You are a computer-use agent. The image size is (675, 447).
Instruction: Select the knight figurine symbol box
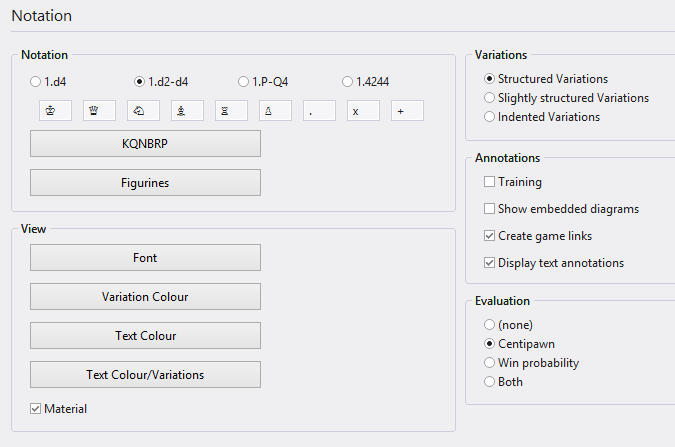(143, 111)
